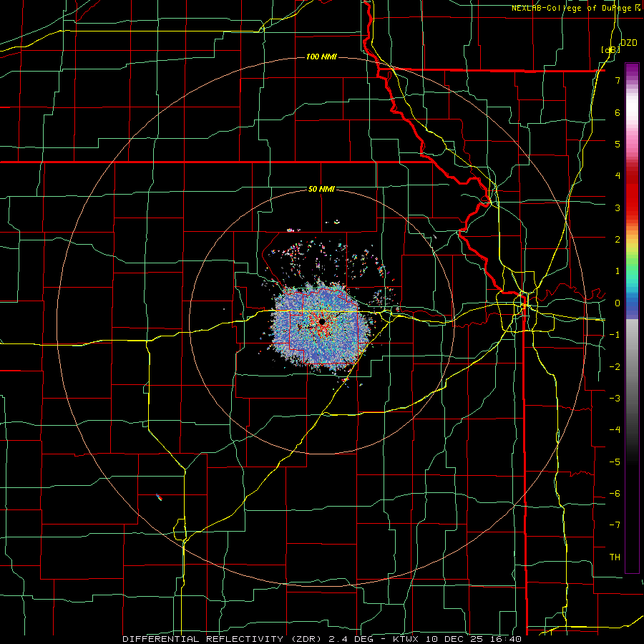Click the 50 NMI range ring label

(321, 189)
